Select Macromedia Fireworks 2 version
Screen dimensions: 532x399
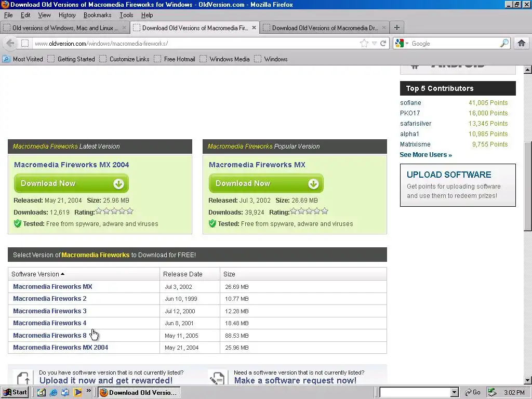coord(49,299)
